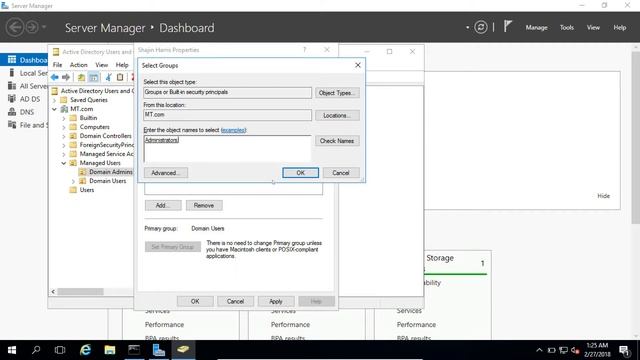Screen dimensions: 640x360
Task: Refresh the Server Manager dashboard
Action: coord(481,27)
